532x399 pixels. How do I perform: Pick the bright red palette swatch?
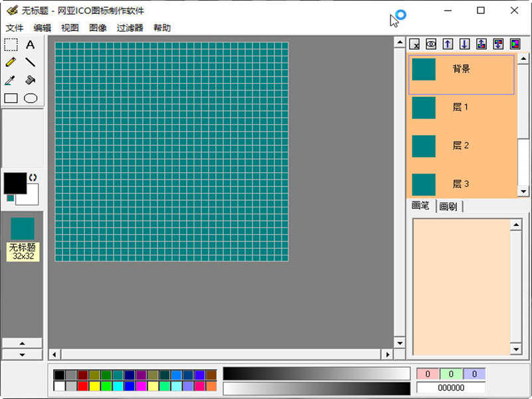coord(82,386)
